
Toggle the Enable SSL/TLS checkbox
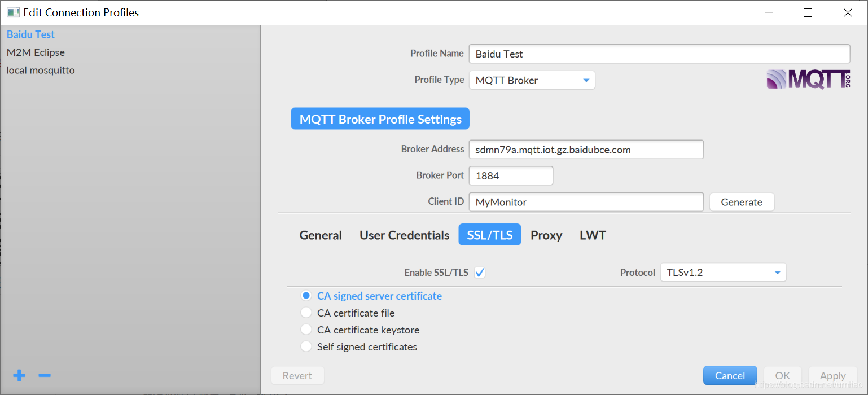pyautogui.click(x=480, y=273)
